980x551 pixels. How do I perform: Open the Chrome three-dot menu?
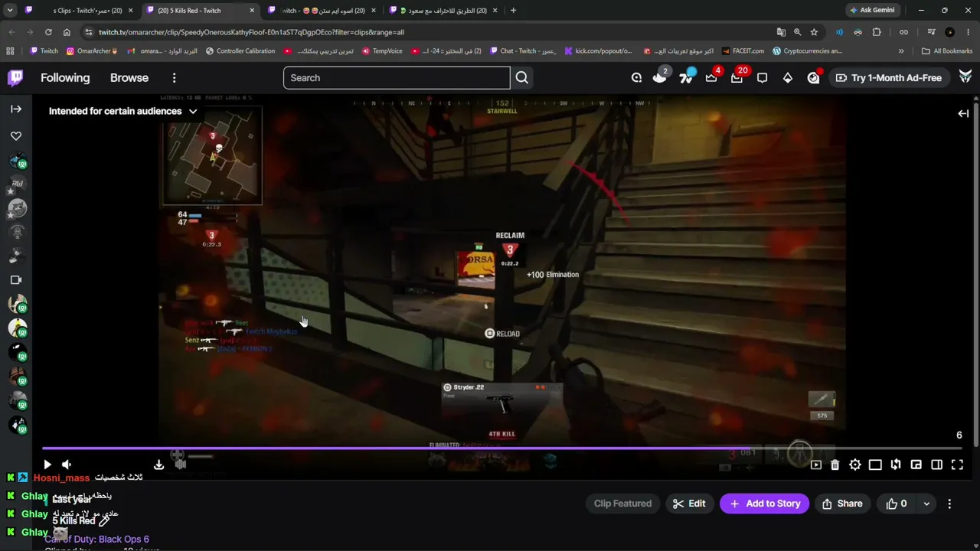click(969, 32)
